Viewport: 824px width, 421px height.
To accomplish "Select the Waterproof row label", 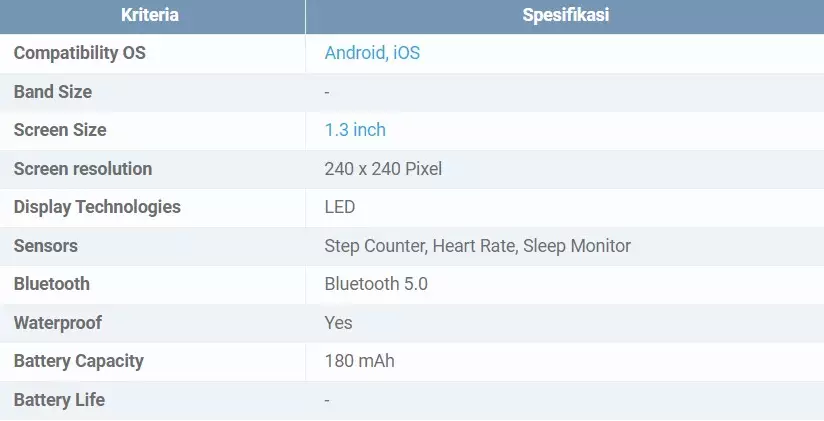I will (x=58, y=323).
